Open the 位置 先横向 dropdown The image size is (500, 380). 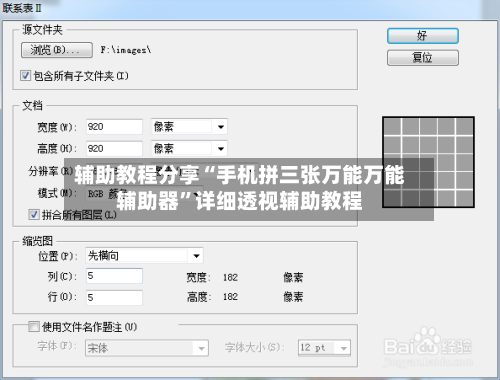(x=144, y=256)
